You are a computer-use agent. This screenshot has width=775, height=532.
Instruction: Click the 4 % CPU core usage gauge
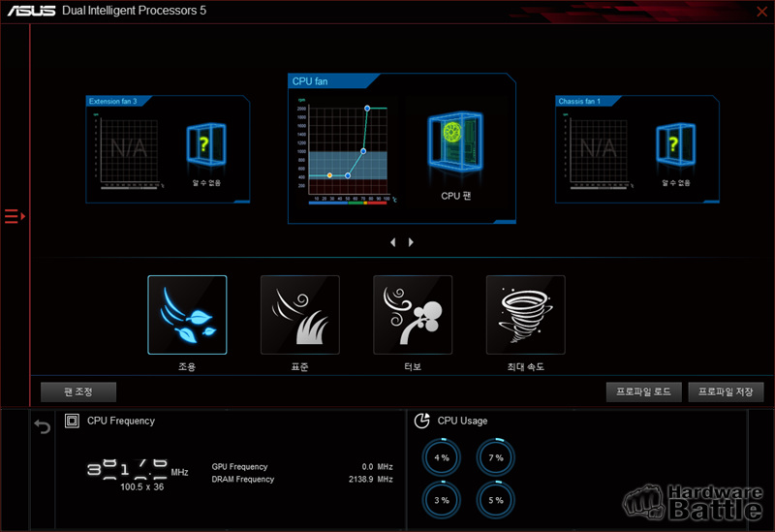point(442,457)
